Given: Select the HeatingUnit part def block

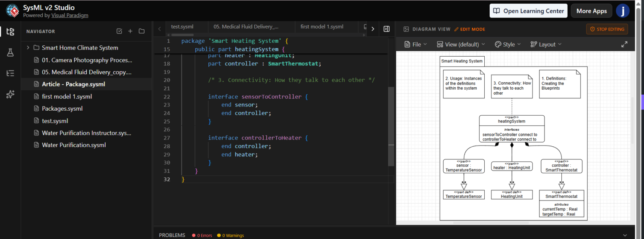Looking at the screenshot, I should 512,195.
